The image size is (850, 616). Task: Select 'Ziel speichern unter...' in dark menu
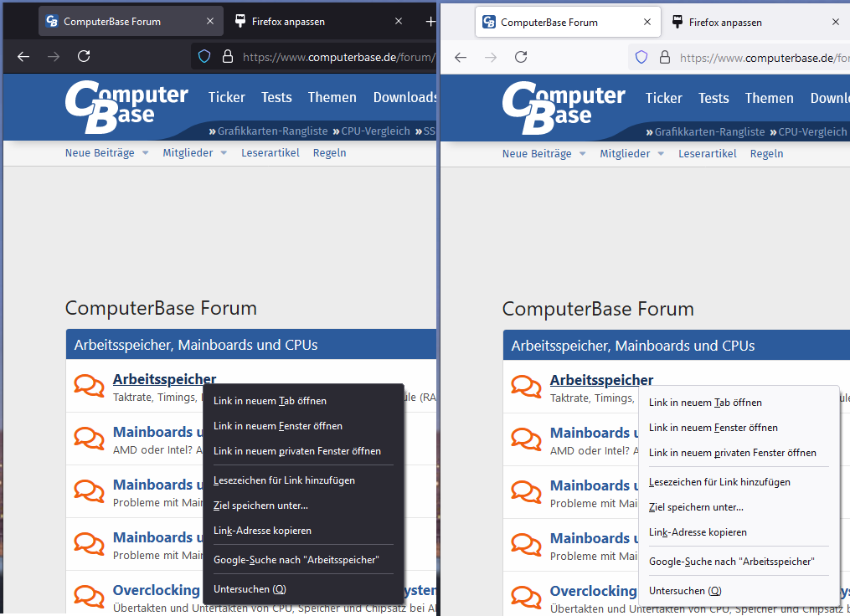click(303, 506)
